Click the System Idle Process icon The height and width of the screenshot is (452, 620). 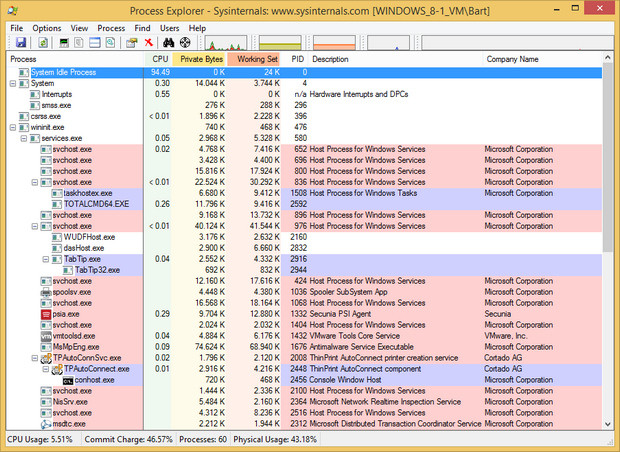click(x=24, y=72)
